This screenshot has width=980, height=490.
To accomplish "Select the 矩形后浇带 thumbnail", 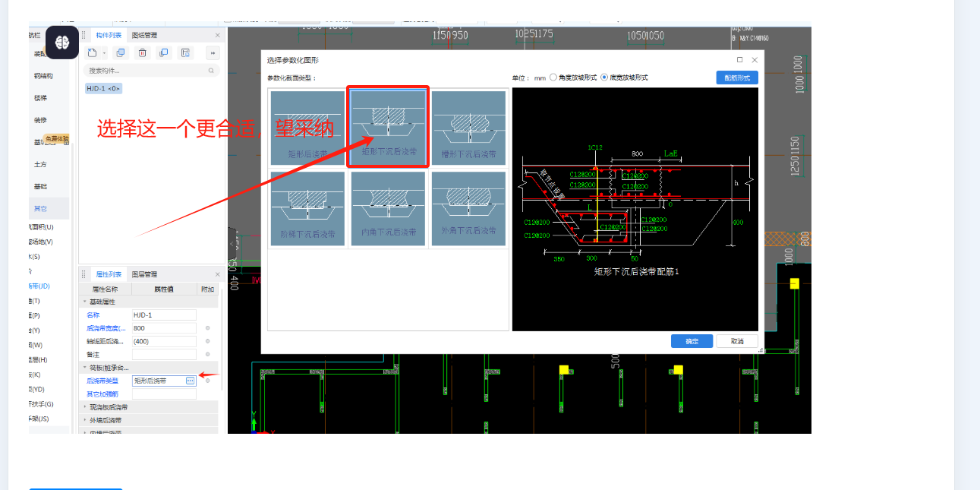I will coord(307,127).
